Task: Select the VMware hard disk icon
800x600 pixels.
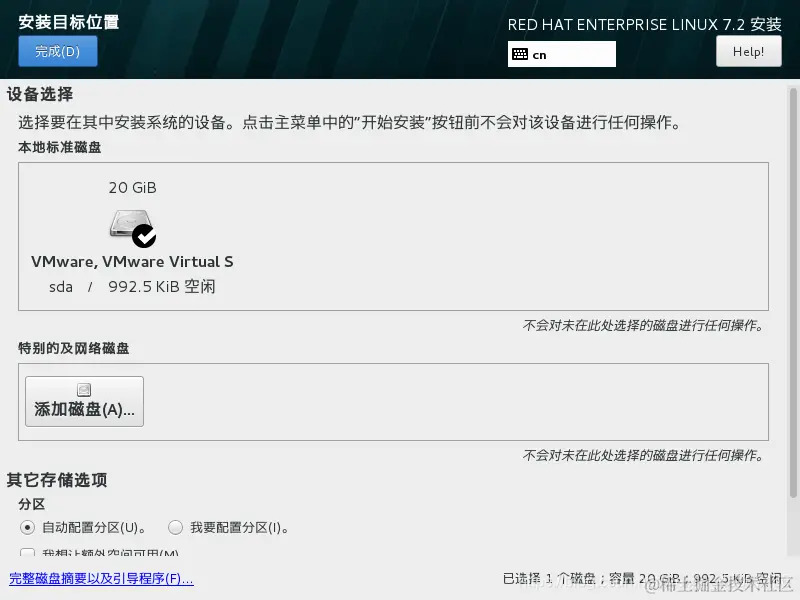Action: pos(130,223)
